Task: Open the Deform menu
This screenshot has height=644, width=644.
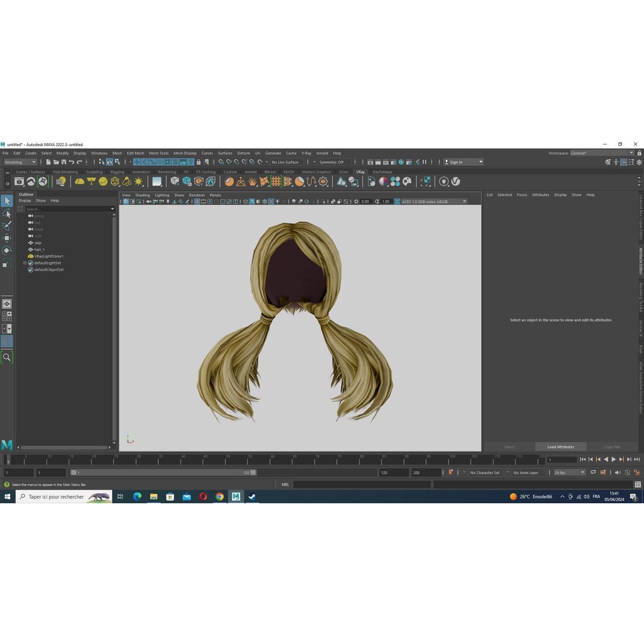Action: pos(243,153)
